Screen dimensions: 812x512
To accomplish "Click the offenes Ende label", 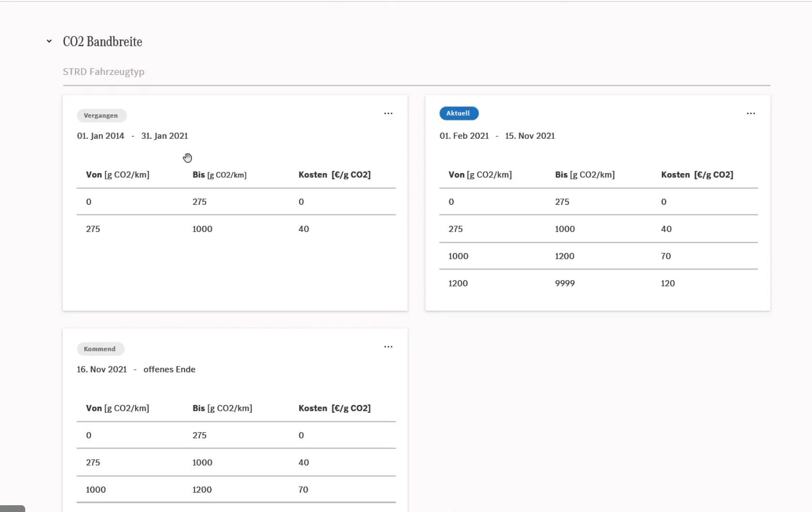I will click(169, 369).
